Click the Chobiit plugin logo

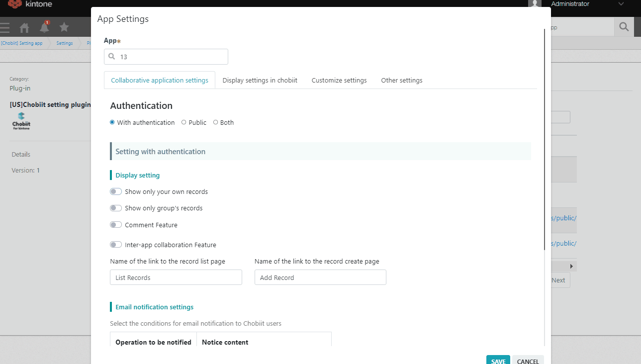point(21,121)
